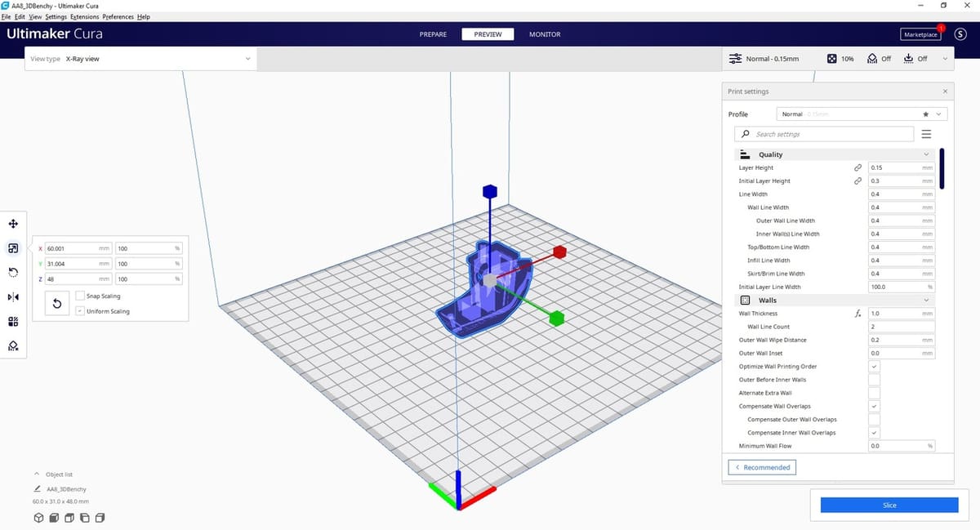Open the Profile dropdown
The image size is (980, 530).
tap(860, 114)
